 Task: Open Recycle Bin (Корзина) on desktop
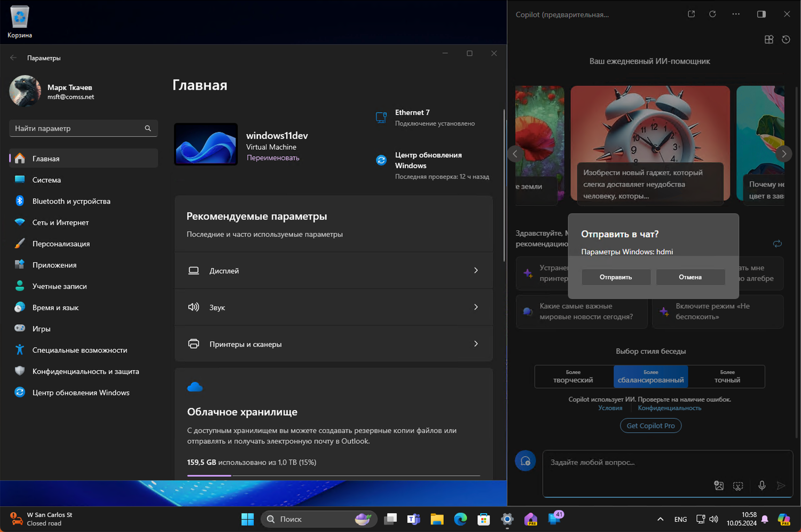(20, 22)
